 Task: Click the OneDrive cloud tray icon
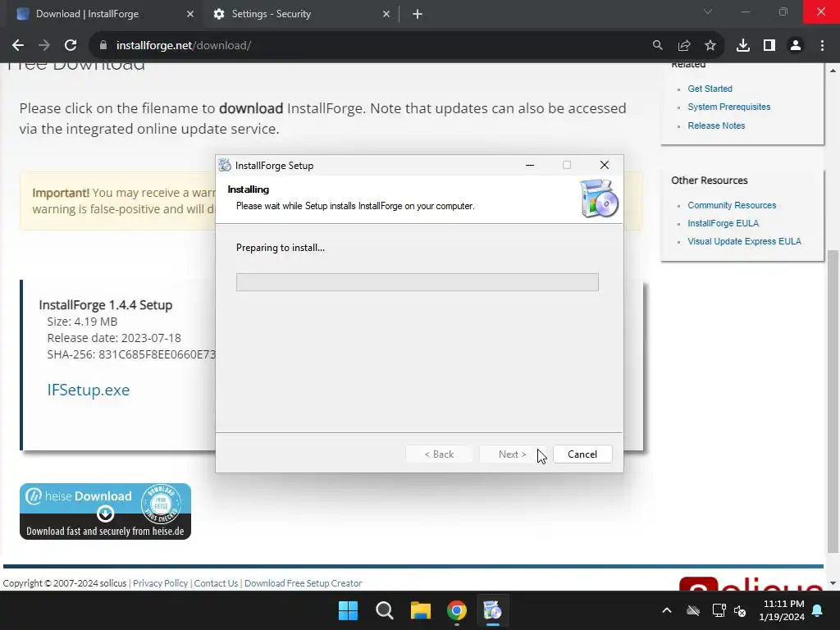point(693,610)
